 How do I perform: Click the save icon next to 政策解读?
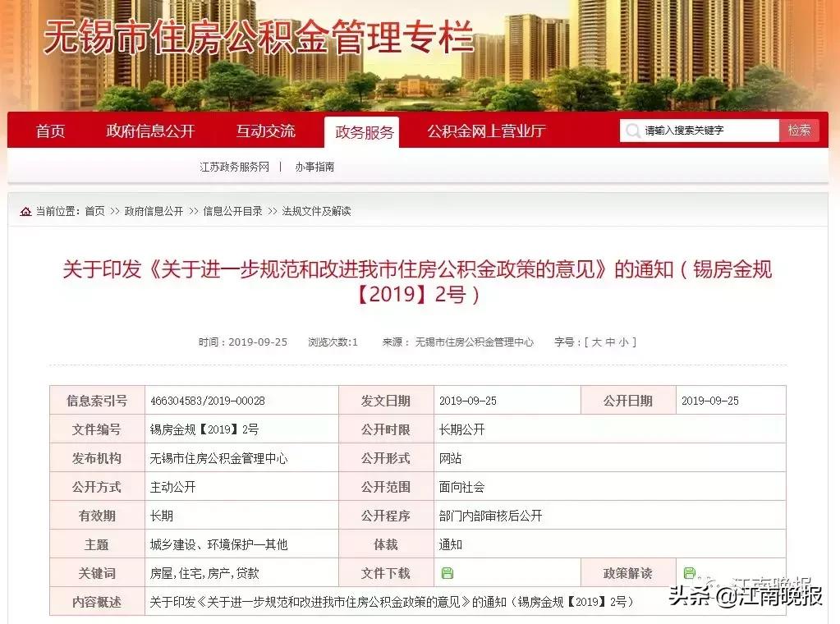pos(691,572)
